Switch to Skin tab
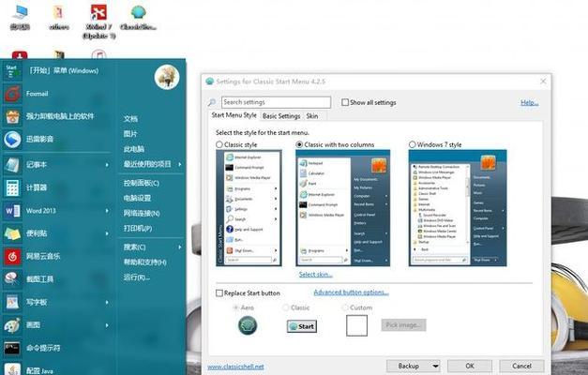The image size is (588, 375). coord(312,116)
